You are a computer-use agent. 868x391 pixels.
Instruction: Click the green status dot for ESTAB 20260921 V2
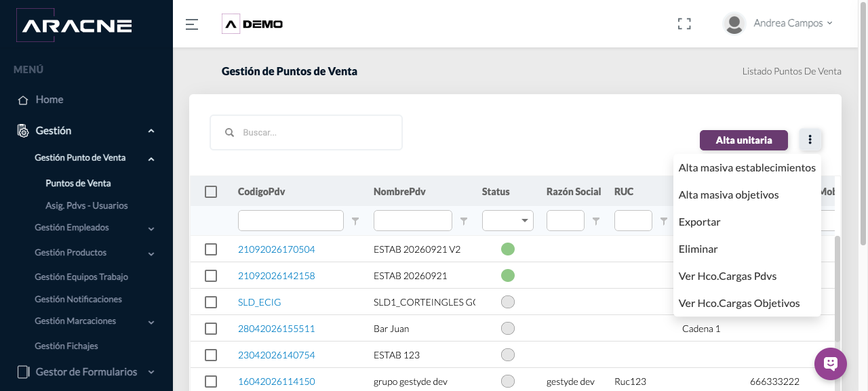point(508,249)
